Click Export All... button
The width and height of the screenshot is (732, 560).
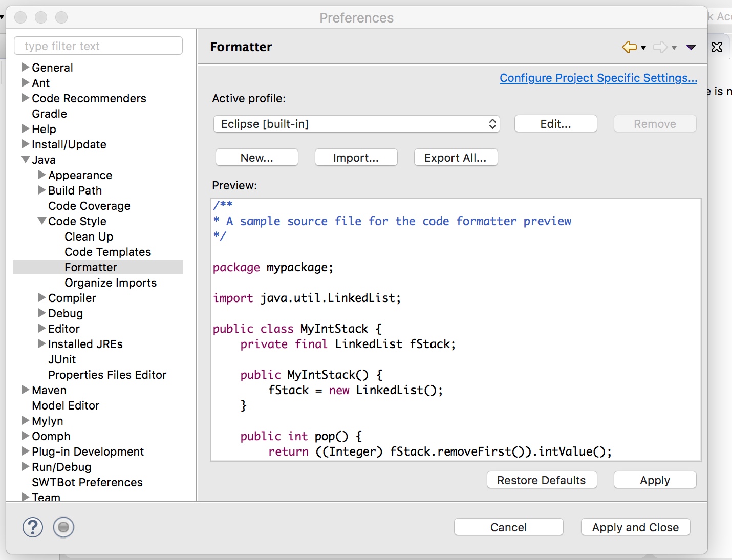tap(455, 158)
